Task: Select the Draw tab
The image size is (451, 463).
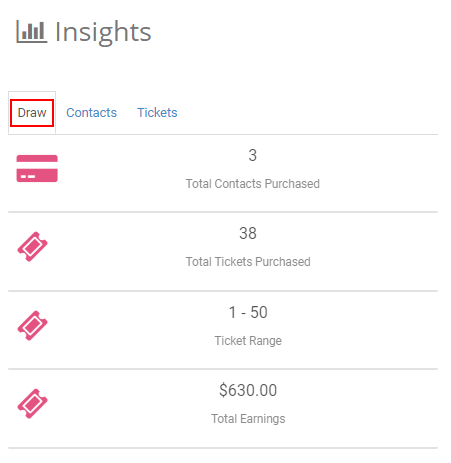Action: [32, 113]
